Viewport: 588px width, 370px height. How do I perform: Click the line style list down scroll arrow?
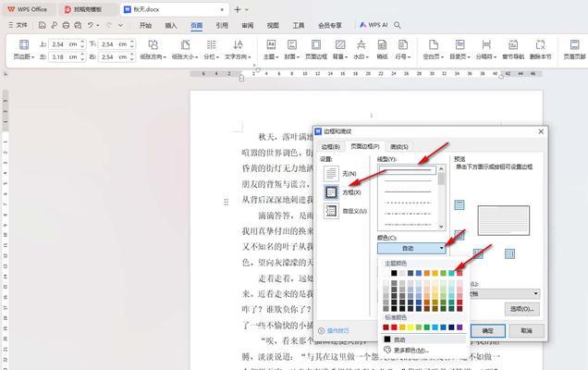point(441,227)
